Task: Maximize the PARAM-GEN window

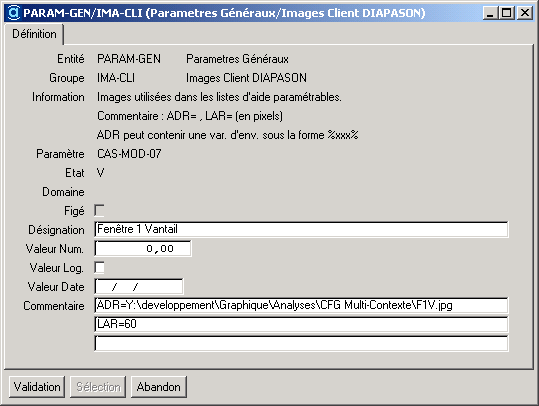Action: (507, 13)
